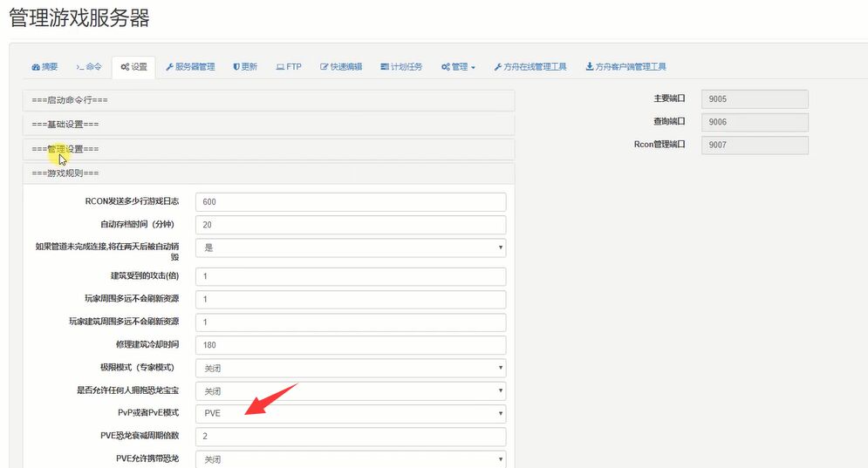Click the 自动存档时间 input field
This screenshot has width=868, height=468.
[351, 225]
